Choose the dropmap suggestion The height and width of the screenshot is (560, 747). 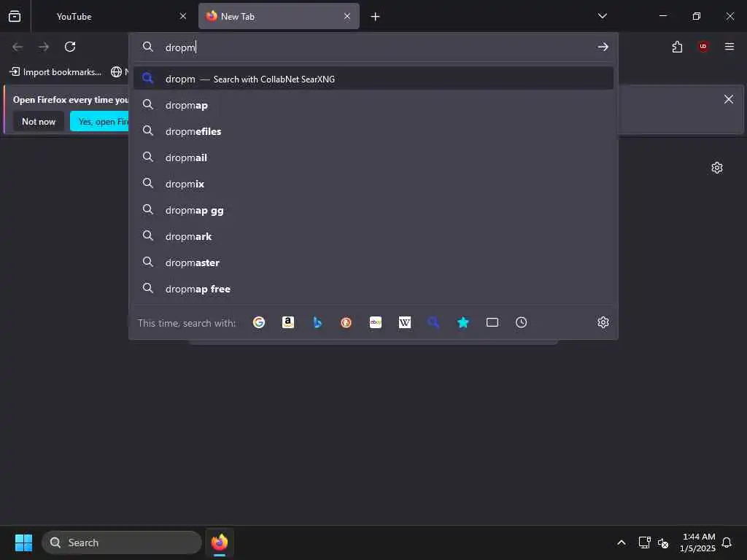pyautogui.click(x=373, y=105)
